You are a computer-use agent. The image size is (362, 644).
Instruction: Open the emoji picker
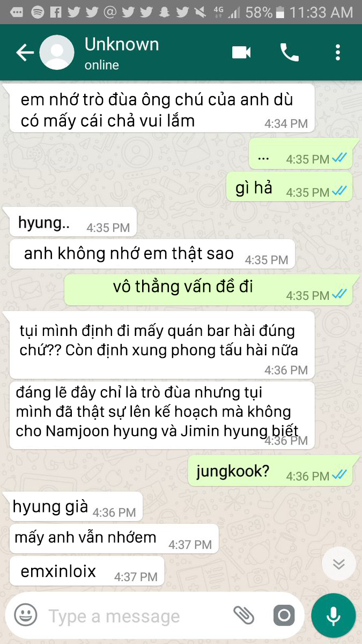(25, 615)
